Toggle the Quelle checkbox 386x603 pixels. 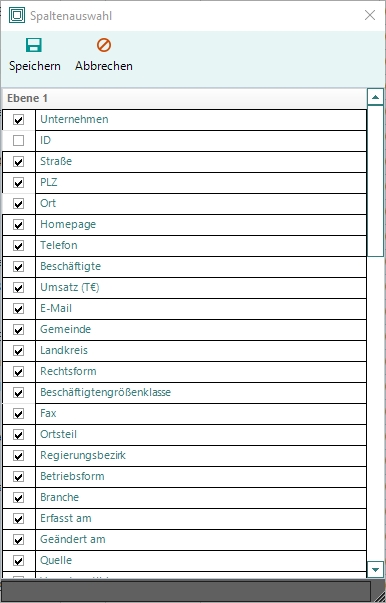click(18, 561)
